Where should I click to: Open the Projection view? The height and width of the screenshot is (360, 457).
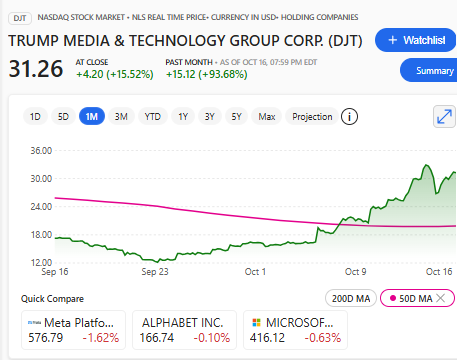312,117
